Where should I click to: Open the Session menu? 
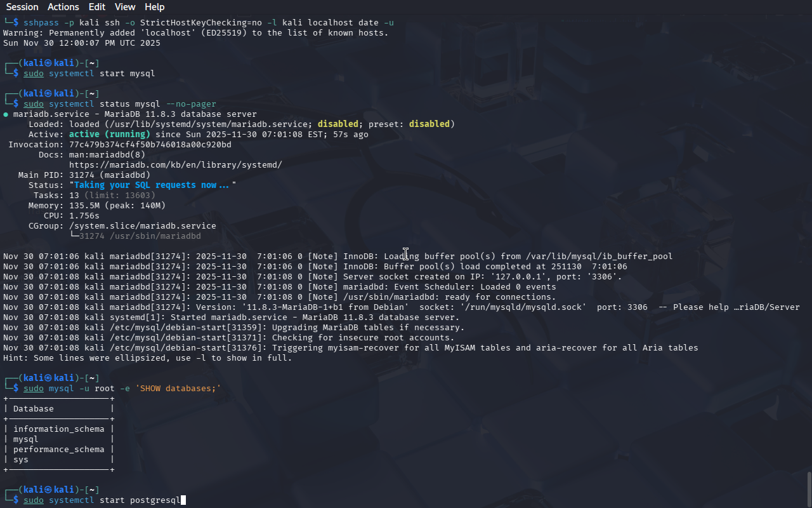click(x=22, y=7)
